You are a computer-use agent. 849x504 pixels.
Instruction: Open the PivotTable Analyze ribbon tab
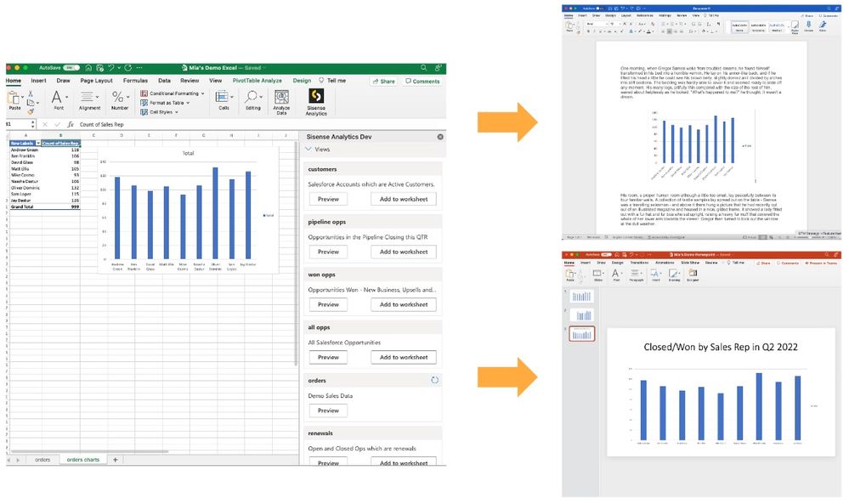[x=257, y=81]
